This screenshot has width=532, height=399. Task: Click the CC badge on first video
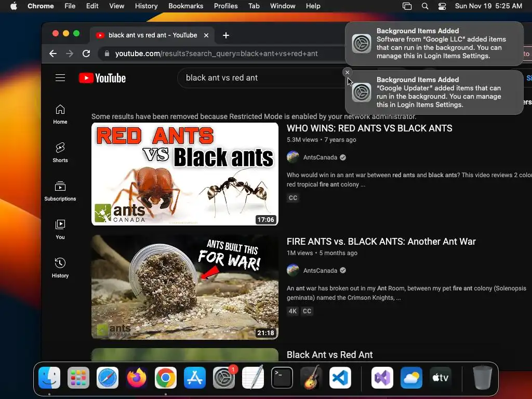pos(293,198)
